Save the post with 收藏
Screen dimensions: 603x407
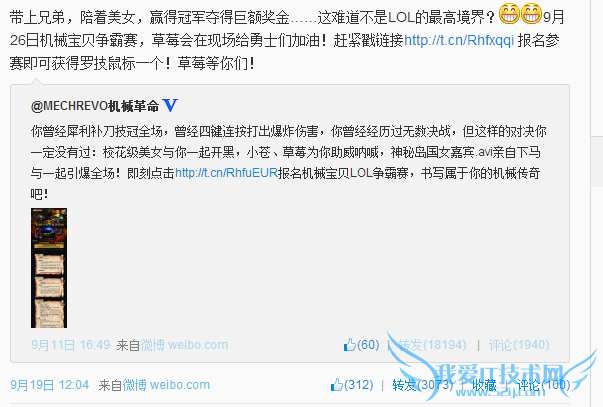(x=484, y=385)
